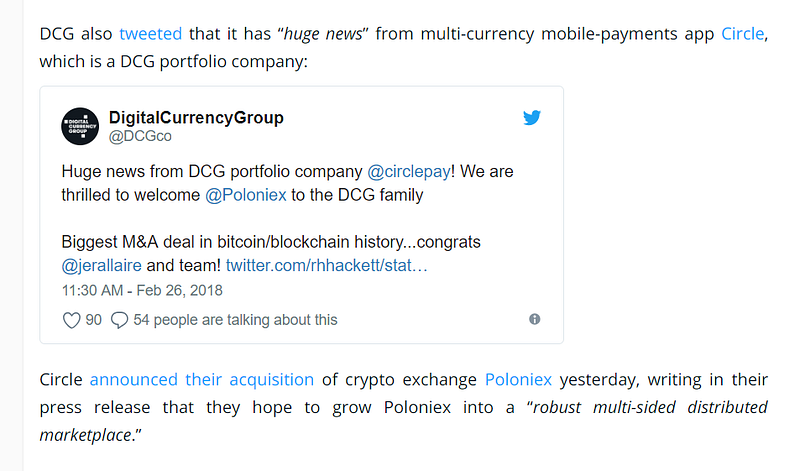800x471 pixels.
Task: Click the DigitalCurrencyGroup account name
Action: [196, 117]
